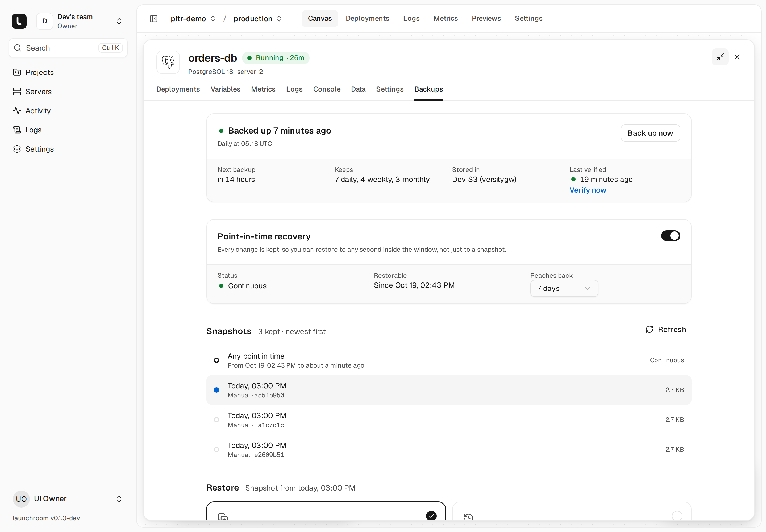Open the Previews tab

[x=486, y=18]
